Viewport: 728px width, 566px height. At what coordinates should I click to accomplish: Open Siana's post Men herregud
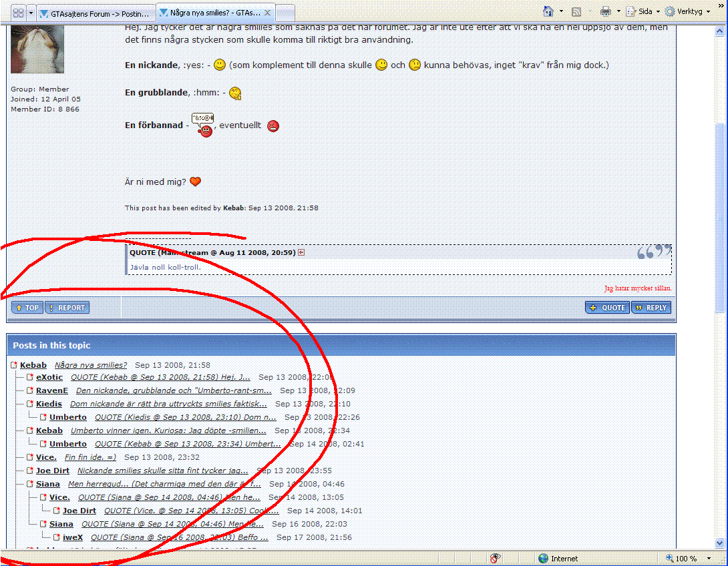click(164, 484)
